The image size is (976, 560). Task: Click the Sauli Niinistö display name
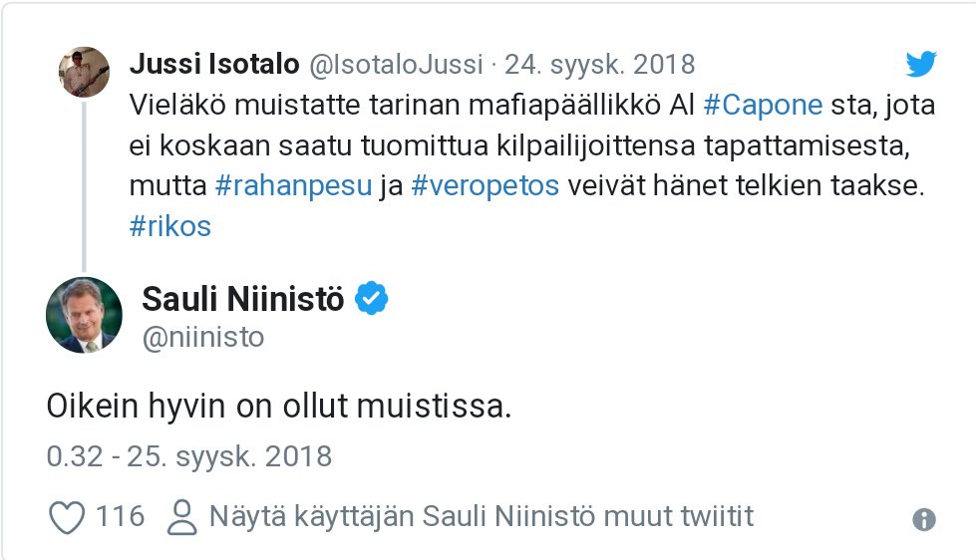click(x=243, y=299)
